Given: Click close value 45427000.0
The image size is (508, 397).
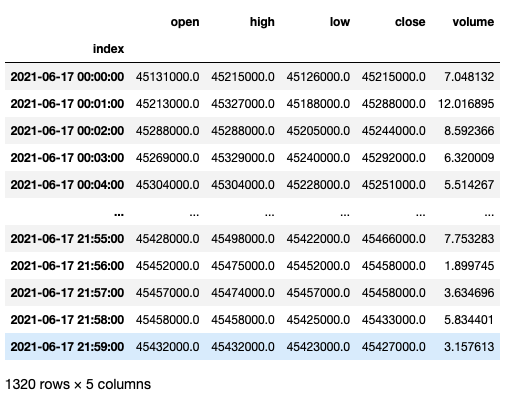Looking at the screenshot, I should pyautogui.click(x=393, y=347).
